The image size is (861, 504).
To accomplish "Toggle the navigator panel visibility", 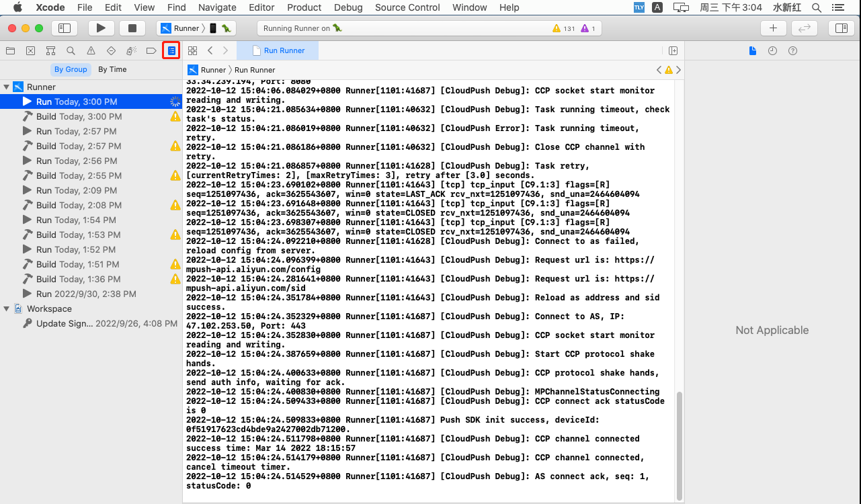I will point(65,28).
